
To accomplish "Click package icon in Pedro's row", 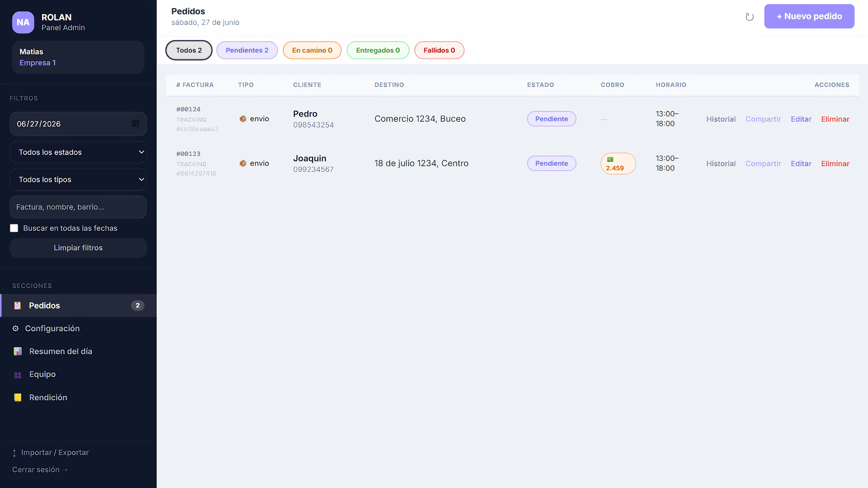I will click(243, 119).
